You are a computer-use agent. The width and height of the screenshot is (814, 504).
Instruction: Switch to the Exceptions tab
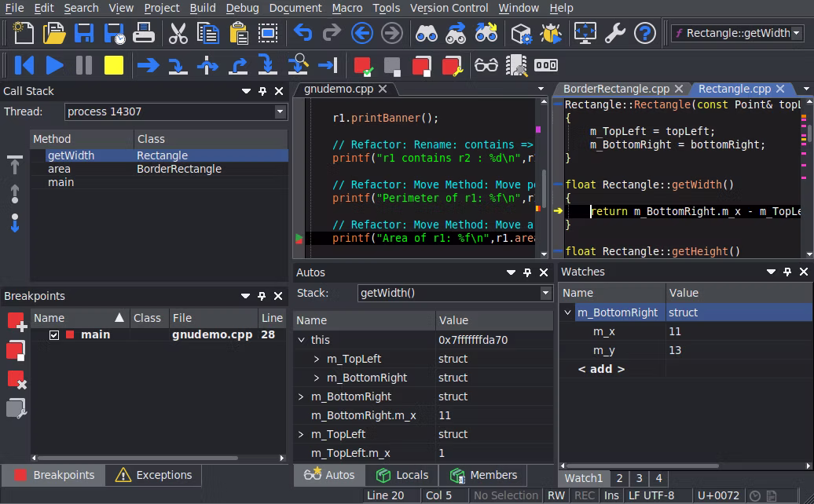(x=154, y=475)
